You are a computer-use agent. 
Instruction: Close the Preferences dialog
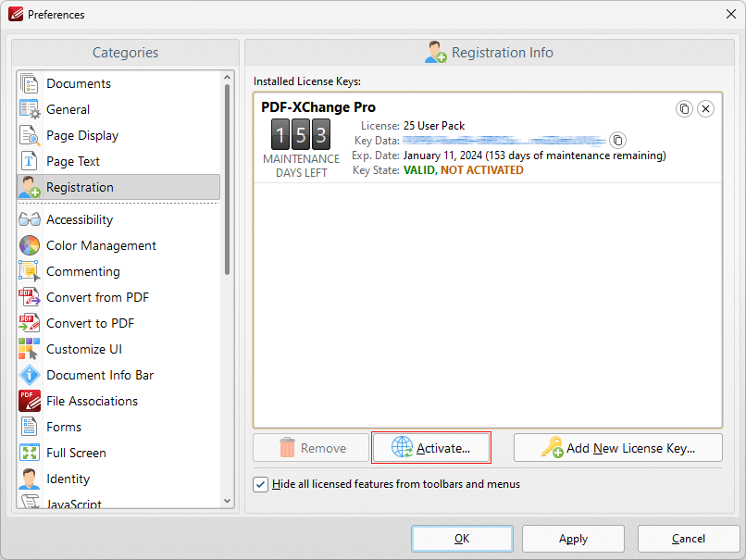click(731, 14)
